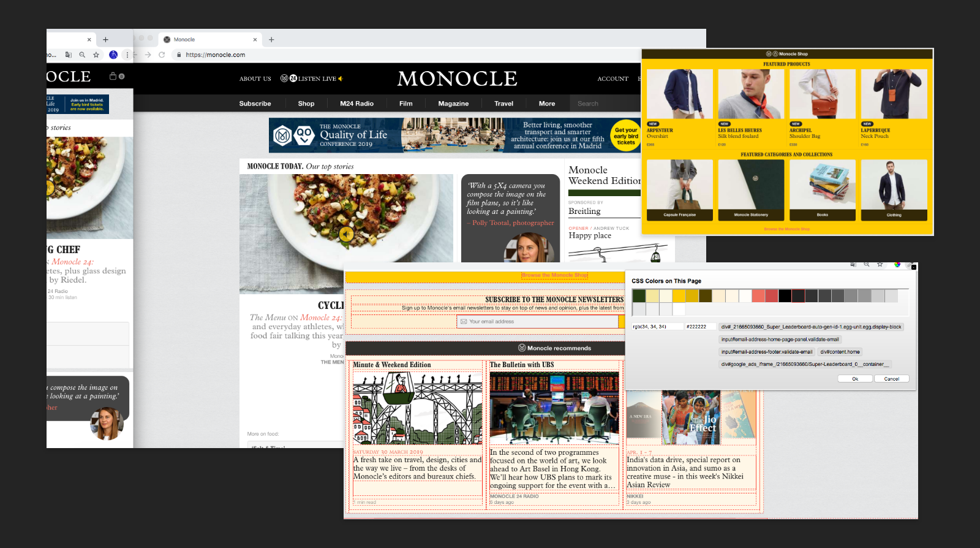The height and width of the screenshot is (548, 980).
Task: Reload the monocle.com page
Action: 162,55
